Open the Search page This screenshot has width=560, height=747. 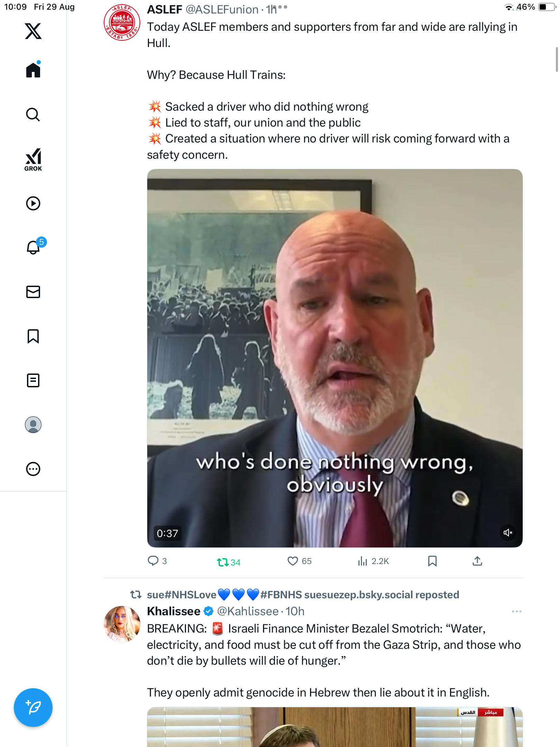click(33, 114)
